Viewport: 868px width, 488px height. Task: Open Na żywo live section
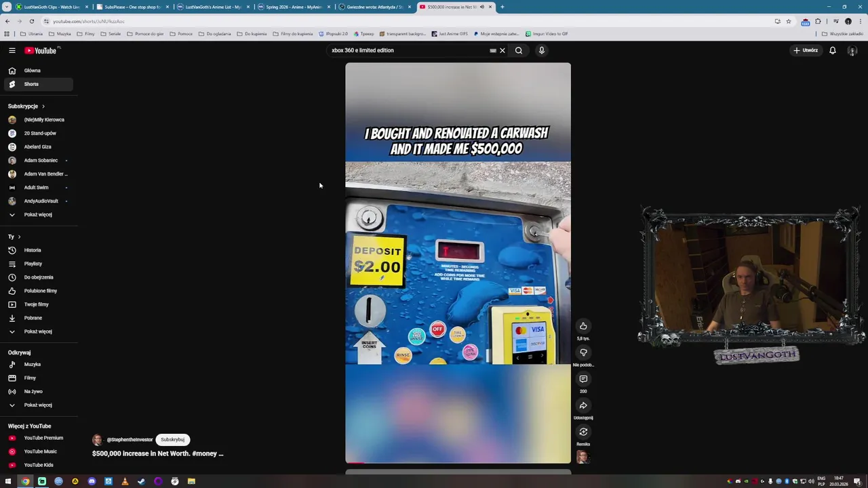(39, 391)
